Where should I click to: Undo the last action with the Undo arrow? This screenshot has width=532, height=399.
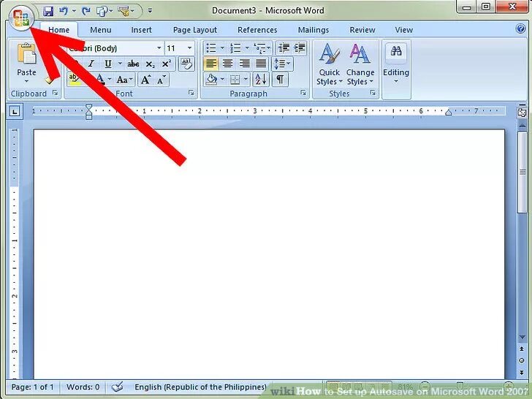64,11
